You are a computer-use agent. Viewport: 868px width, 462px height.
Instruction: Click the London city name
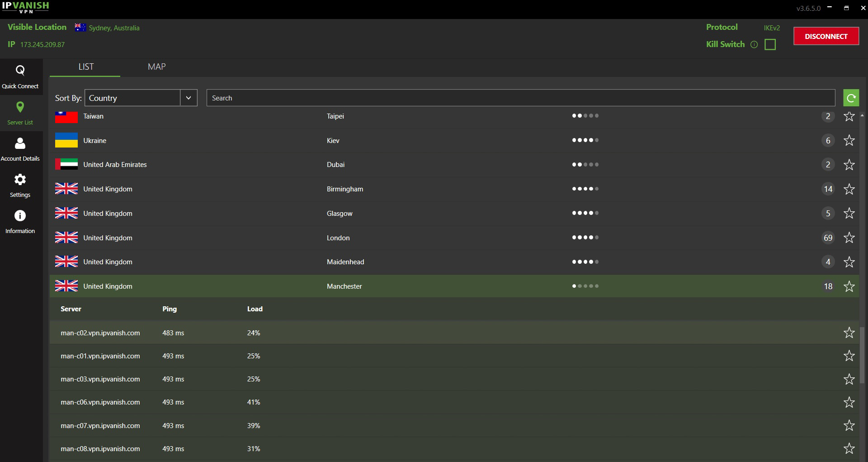[338, 238]
